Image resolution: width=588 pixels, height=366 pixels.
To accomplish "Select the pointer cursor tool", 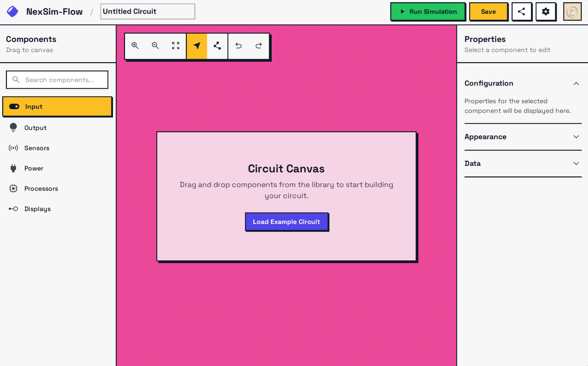I will pos(197,46).
